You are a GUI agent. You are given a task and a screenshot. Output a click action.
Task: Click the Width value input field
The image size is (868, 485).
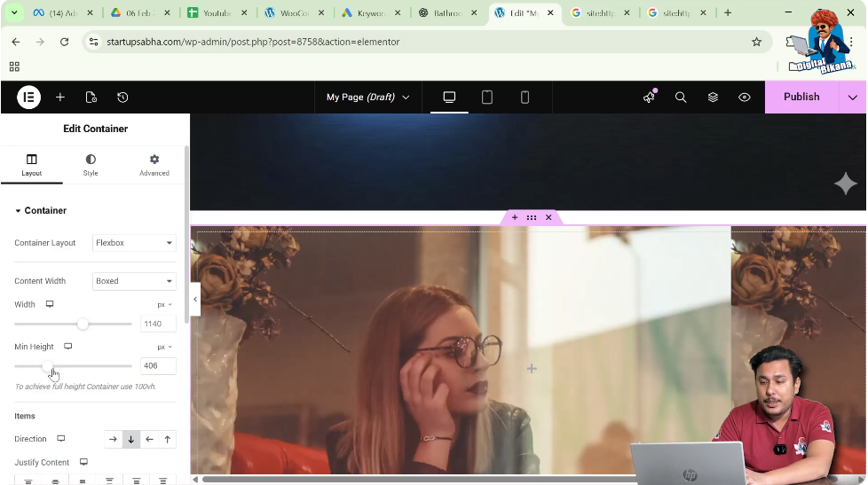pyautogui.click(x=158, y=324)
